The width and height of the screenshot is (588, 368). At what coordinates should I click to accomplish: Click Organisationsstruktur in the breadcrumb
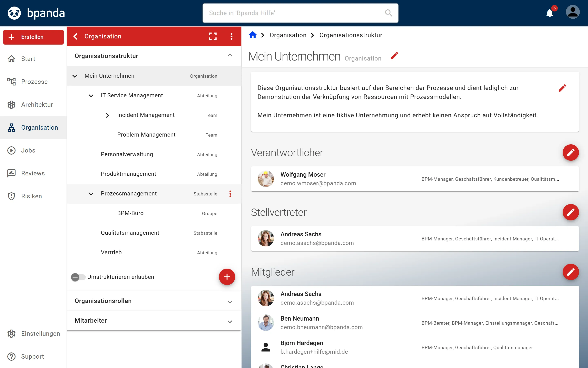click(351, 35)
